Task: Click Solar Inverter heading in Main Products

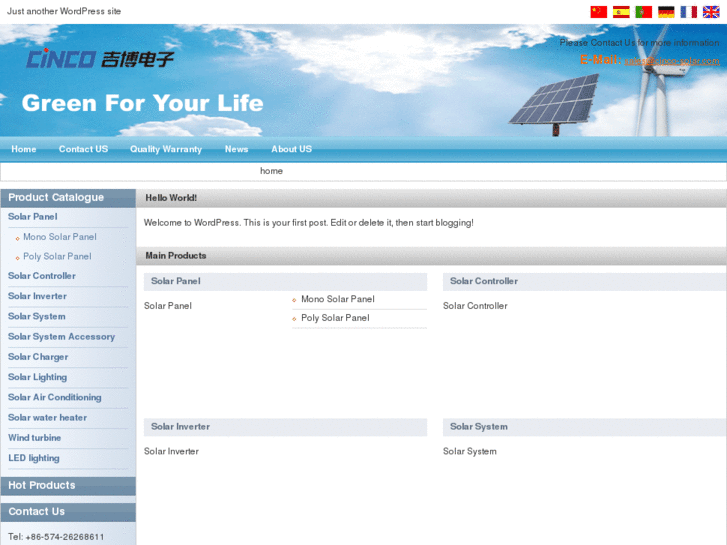Action: (180, 427)
